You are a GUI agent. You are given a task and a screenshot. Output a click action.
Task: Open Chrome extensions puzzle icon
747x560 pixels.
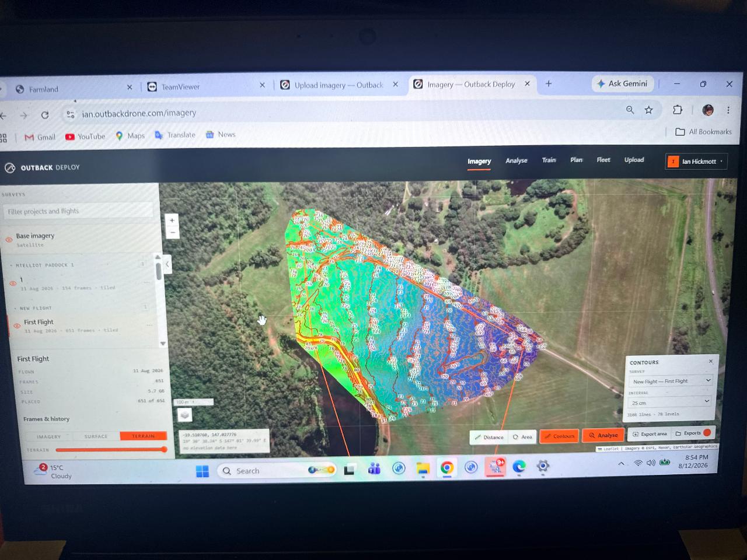[677, 110]
